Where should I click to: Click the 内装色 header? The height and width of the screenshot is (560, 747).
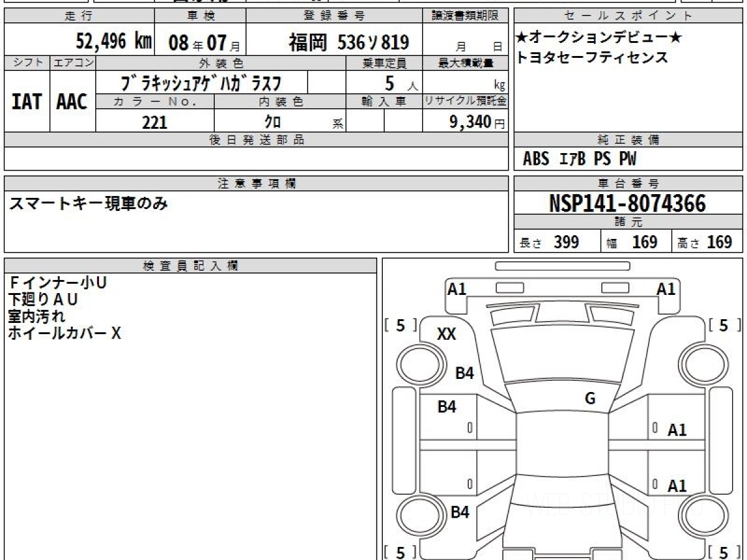pyautogui.click(x=280, y=101)
